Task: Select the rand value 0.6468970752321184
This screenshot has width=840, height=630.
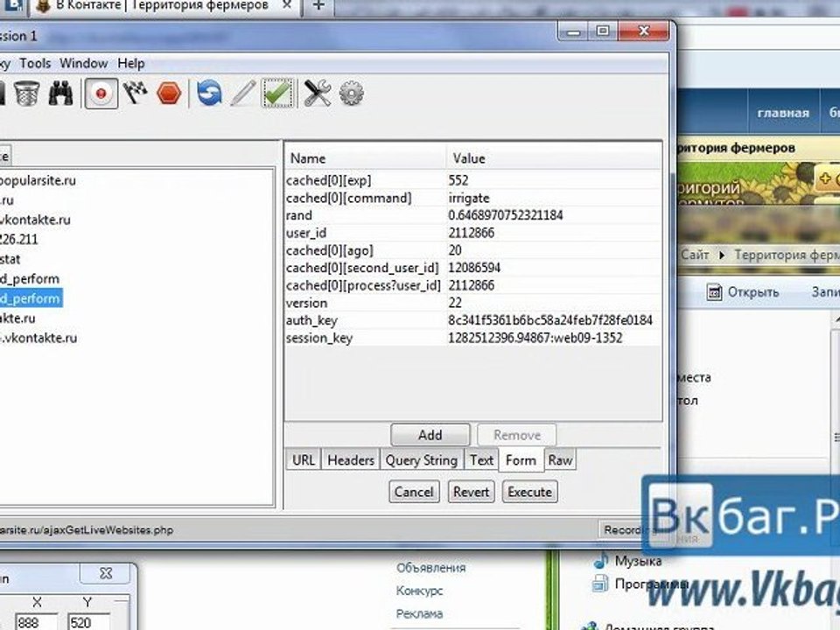Action: (x=505, y=215)
